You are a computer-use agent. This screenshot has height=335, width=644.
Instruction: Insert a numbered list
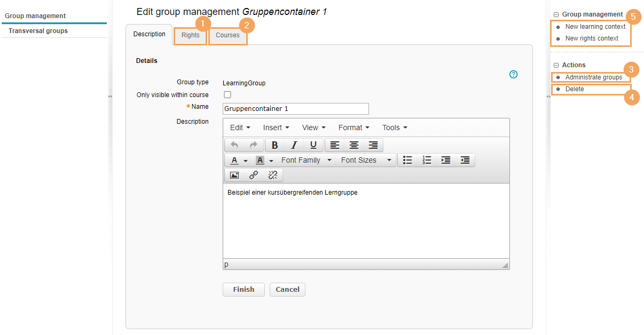pyautogui.click(x=427, y=160)
